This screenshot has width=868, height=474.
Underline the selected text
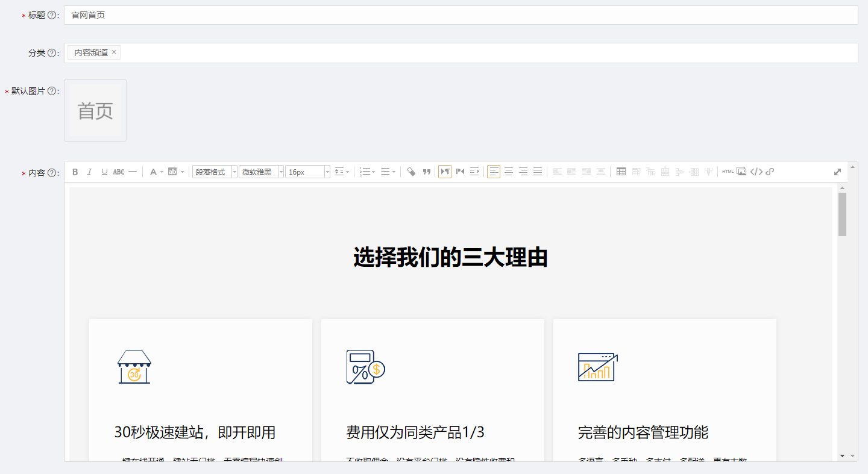pyautogui.click(x=104, y=172)
